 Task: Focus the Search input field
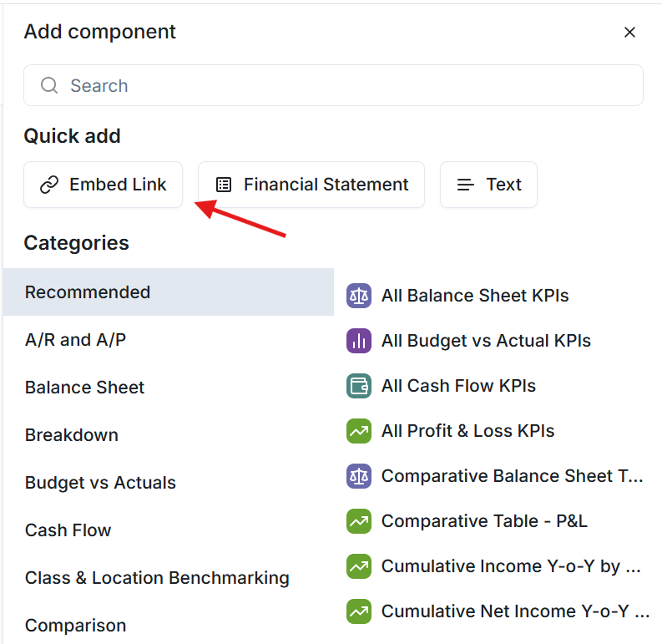(333, 85)
